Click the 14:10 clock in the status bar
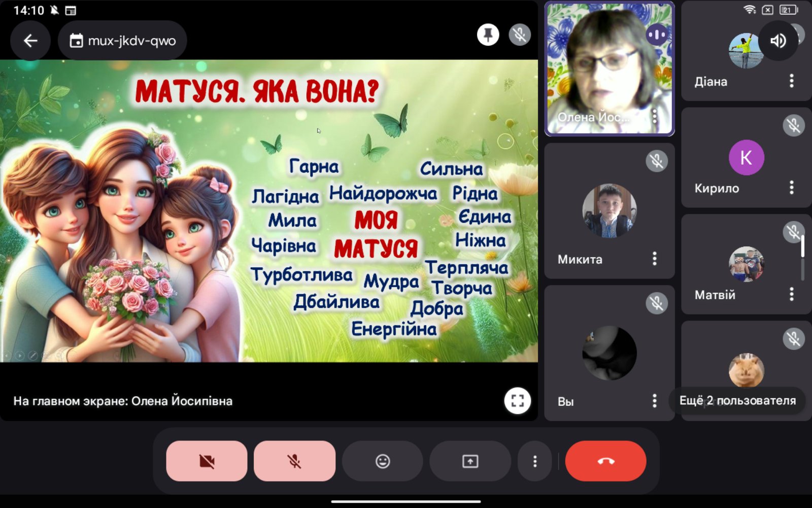The height and width of the screenshot is (508, 812). pos(28,10)
